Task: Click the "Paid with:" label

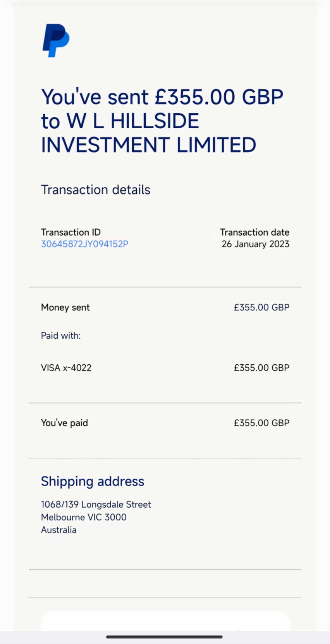Action: (x=61, y=336)
